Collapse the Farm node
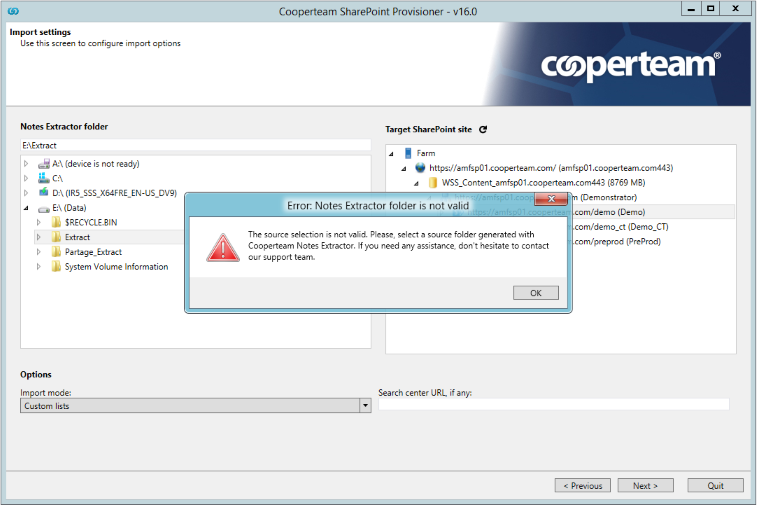The image size is (757, 505). click(x=392, y=154)
